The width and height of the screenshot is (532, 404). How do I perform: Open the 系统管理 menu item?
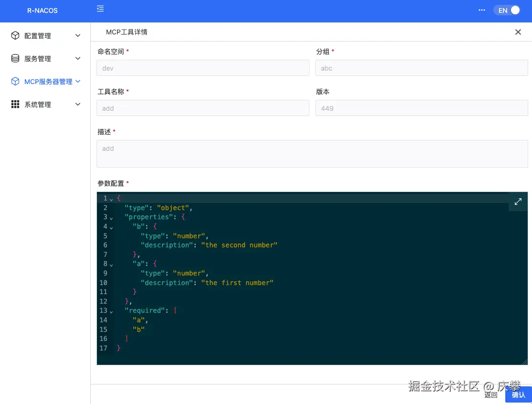(45, 104)
